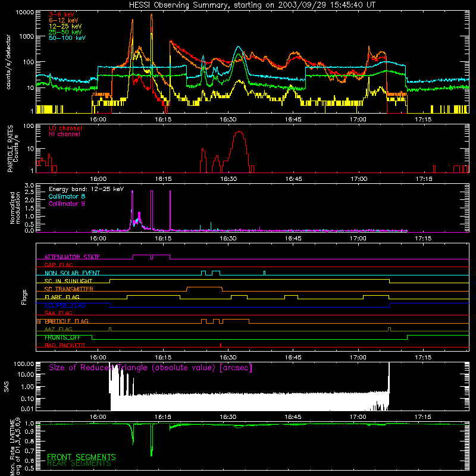The height and width of the screenshot is (476, 476).
Task: Click the 16:15 time label under Flags panel
Action: (163, 358)
